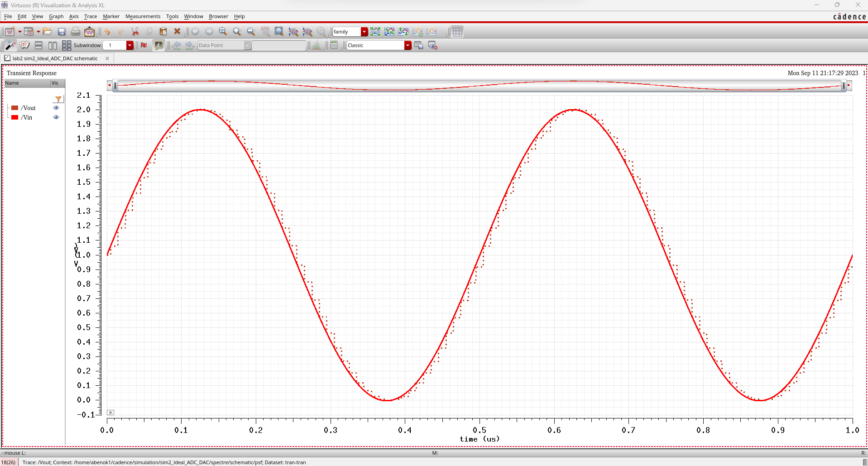Close the lab2 schematic tab

[x=107, y=58]
